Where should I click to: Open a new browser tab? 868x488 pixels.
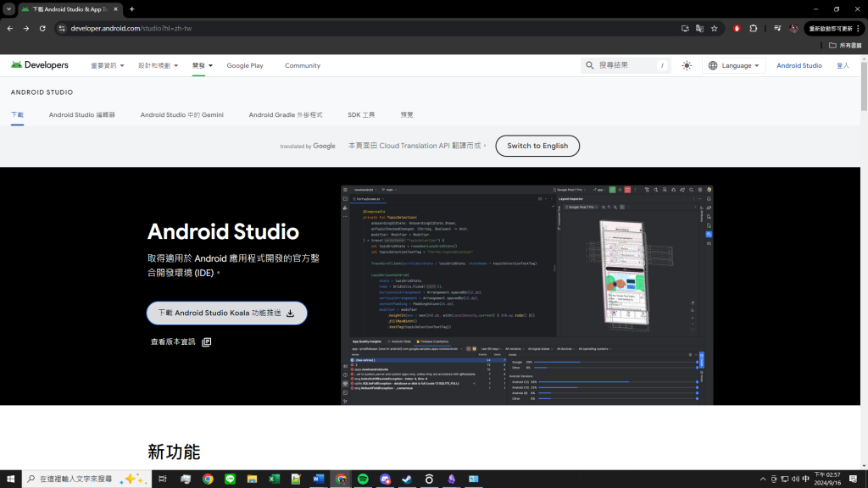tap(131, 8)
